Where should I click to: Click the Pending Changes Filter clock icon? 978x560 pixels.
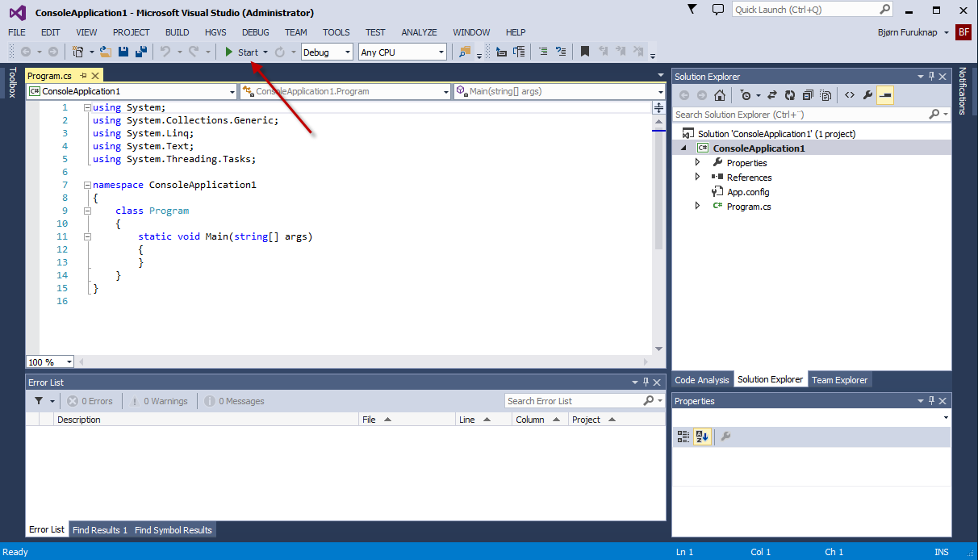(x=746, y=95)
